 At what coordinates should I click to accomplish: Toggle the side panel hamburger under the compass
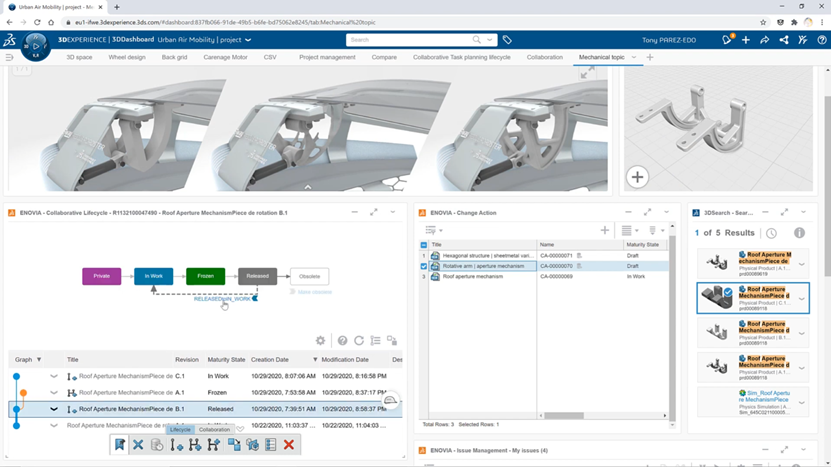(x=9, y=57)
